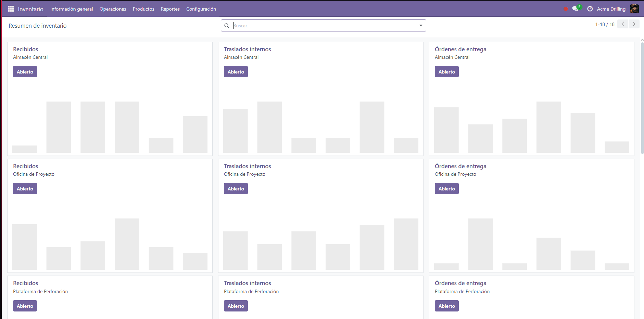Click the Resumen de inventario breadcrumb
This screenshot has height=319, width=644.
(38, 26)
